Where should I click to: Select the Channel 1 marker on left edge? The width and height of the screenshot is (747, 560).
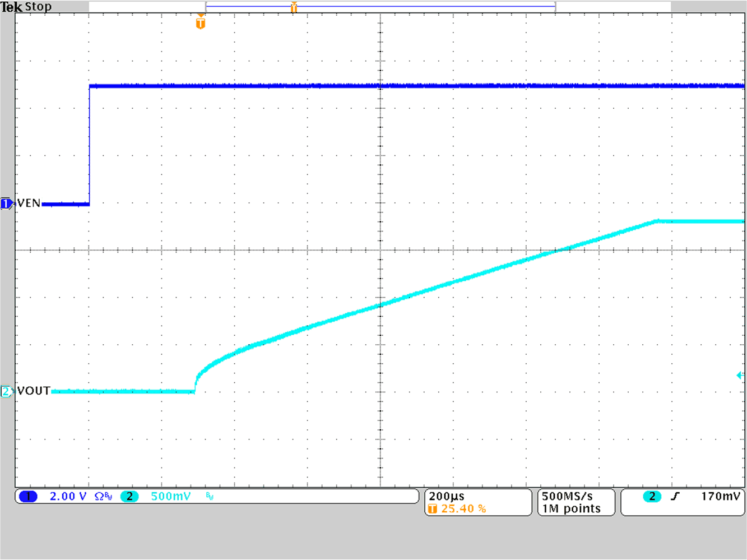[x=6, y=203]
